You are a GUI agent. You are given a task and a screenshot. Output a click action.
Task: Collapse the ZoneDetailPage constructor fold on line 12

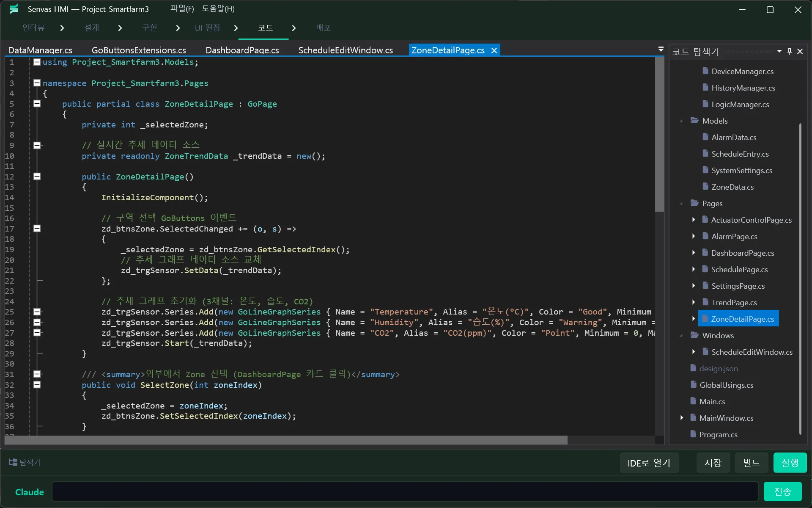[37, 177]
